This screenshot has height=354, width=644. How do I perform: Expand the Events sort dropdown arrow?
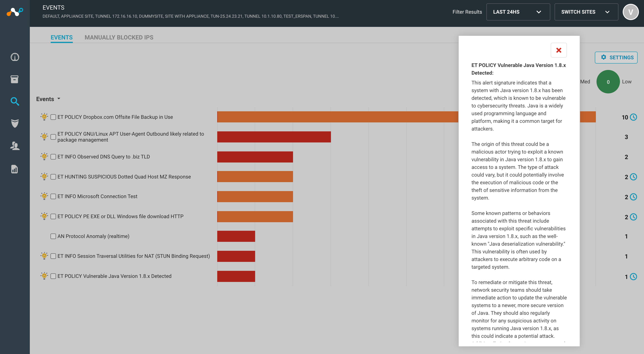pos(59,99)
